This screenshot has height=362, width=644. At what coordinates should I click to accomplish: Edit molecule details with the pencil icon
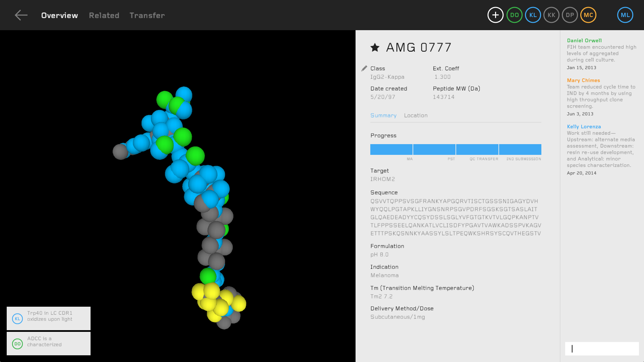(x=364, y=68)
